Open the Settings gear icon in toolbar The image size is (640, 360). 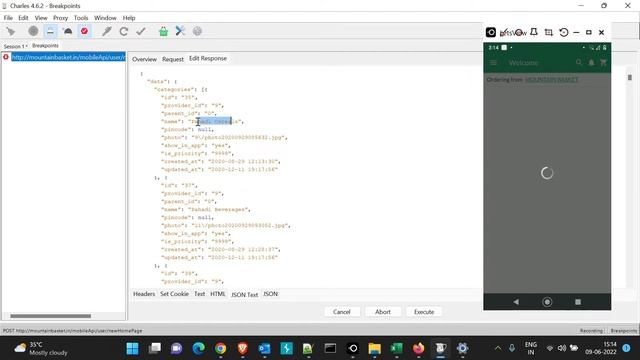click(197, 31)
